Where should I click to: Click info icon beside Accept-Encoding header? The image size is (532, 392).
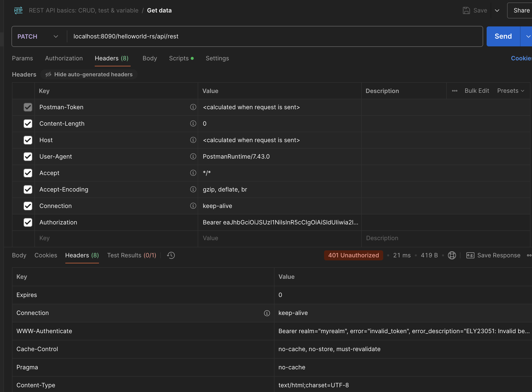pos(193,189)
